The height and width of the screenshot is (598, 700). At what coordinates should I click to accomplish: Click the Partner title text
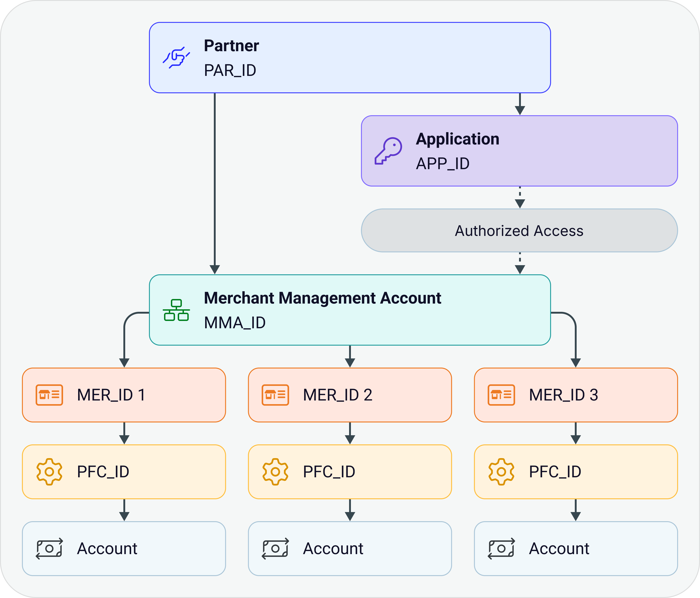tap(231, 46)
